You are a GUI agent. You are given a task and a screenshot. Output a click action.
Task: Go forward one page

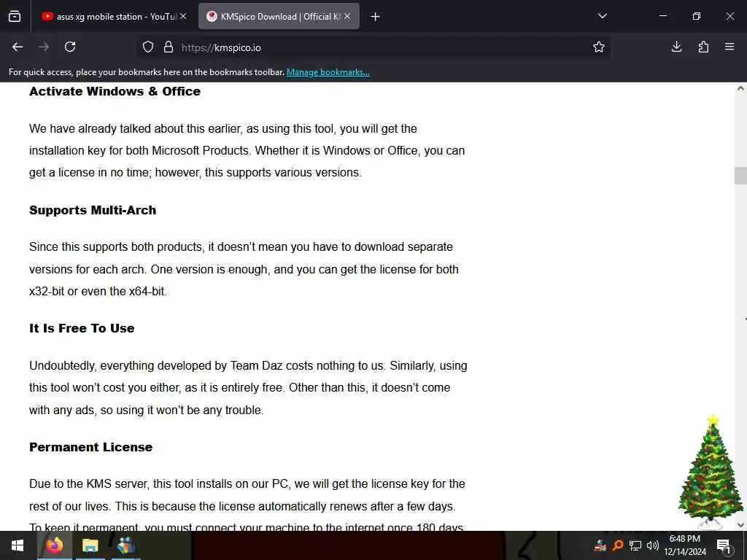(x=44, y=47)
